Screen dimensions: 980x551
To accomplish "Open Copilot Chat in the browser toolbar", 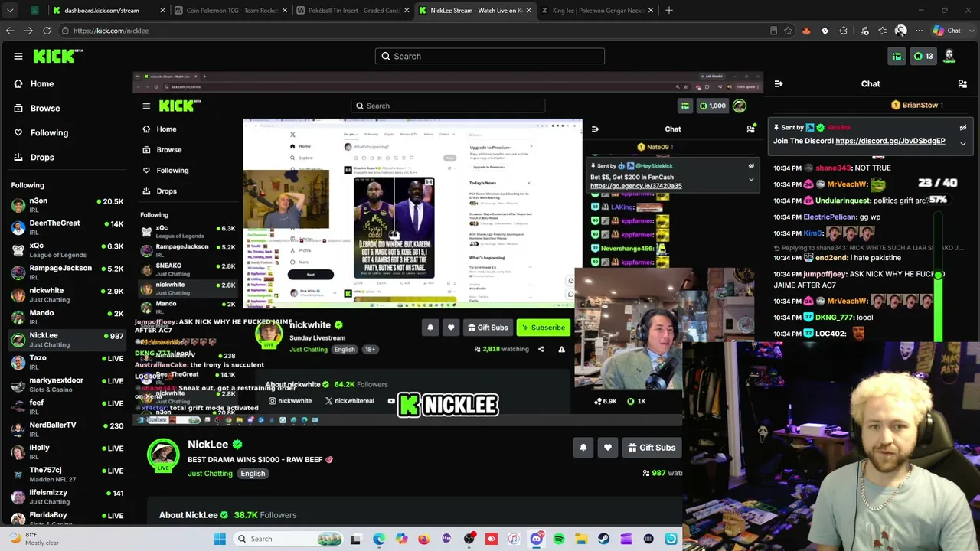I will pyautogui.click(x=947, y=31).
